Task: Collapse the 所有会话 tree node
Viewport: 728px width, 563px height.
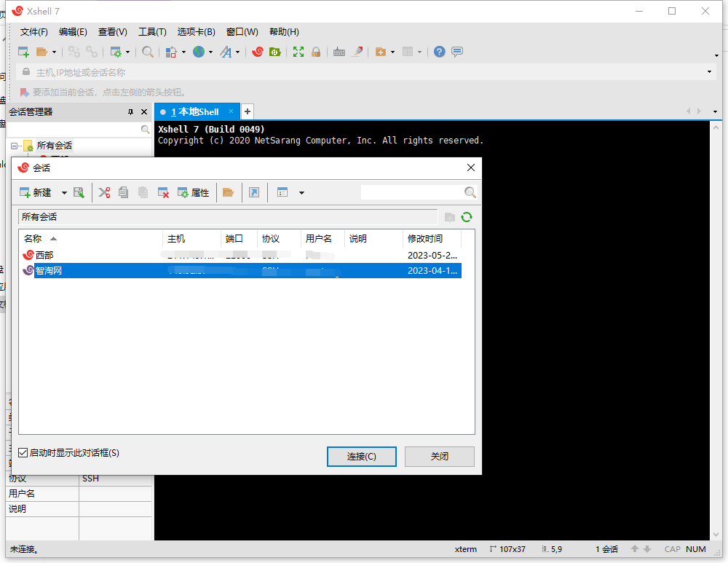Action: point(14,146)
